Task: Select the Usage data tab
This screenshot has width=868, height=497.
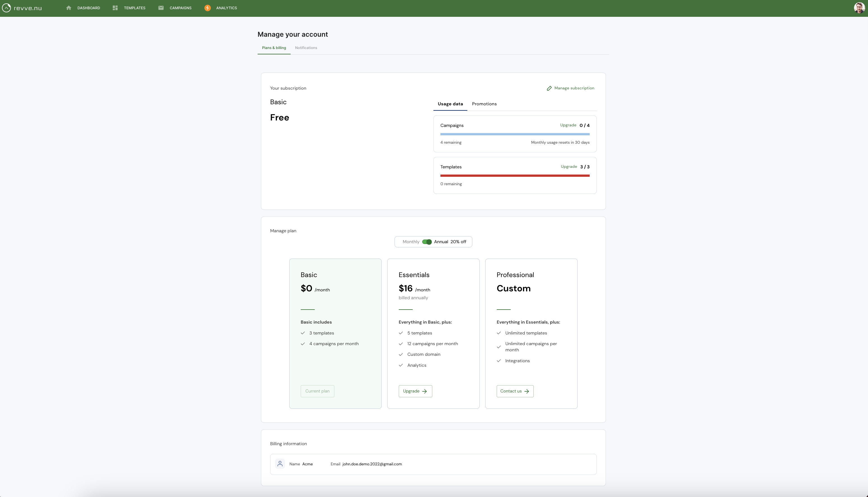Action: click(450, 104)
